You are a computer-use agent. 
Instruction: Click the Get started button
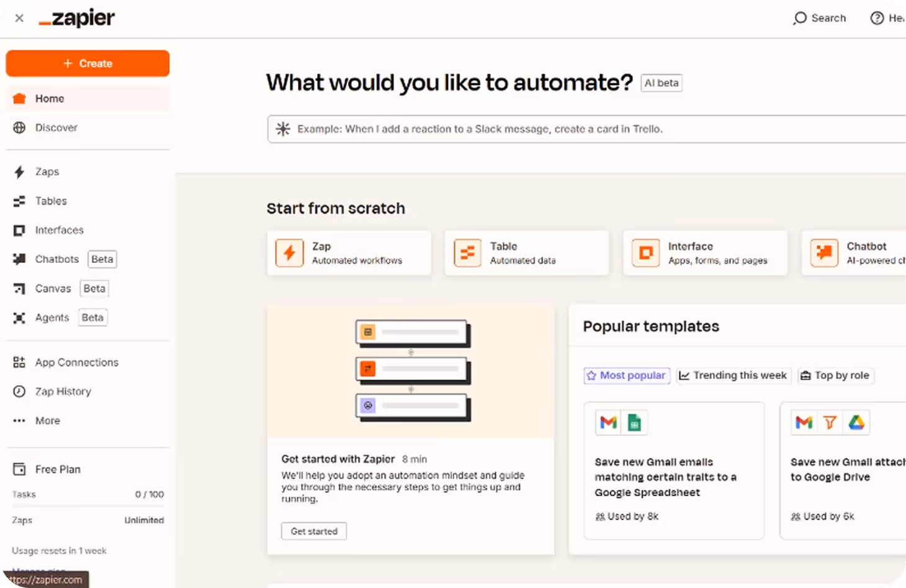pyautogui.click(x=314, y=532)
